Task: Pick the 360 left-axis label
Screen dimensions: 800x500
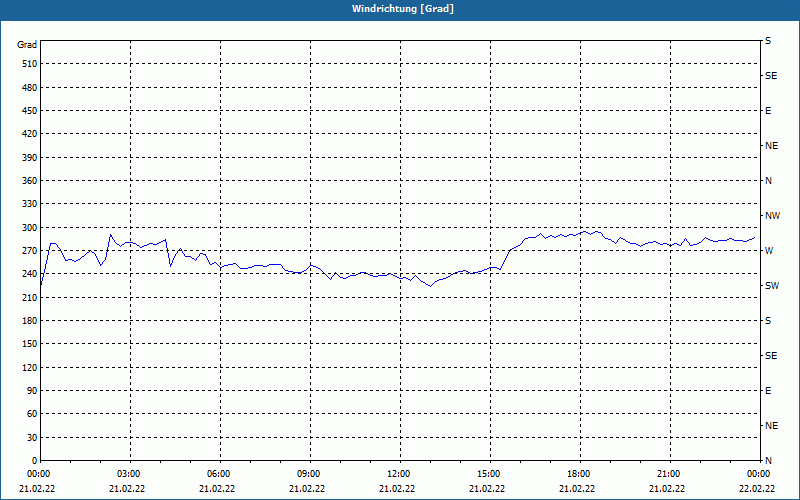Action: [29, 181]
